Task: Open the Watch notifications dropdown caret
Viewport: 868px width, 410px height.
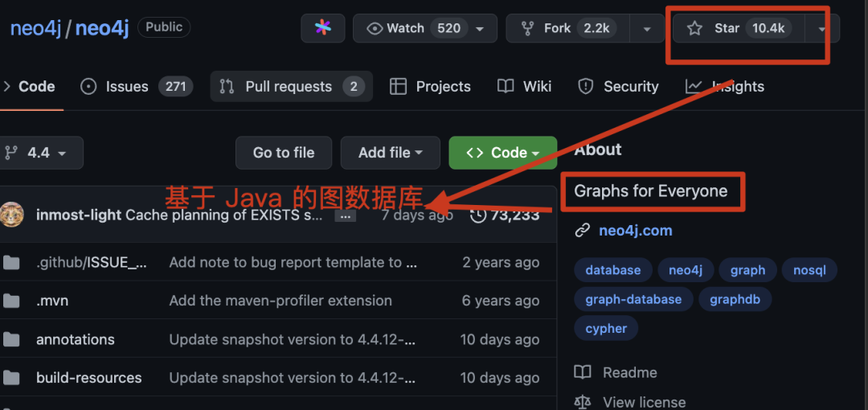Action: click(x=480, y=28)
